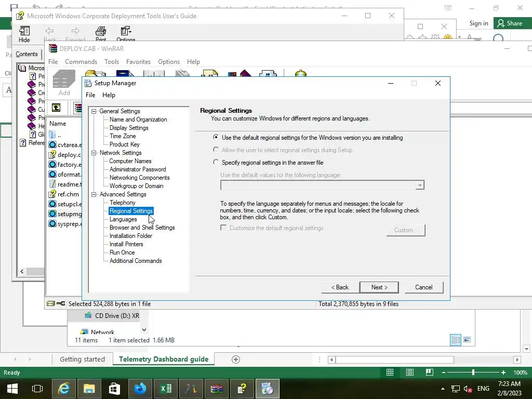Cancel the Setup Manager wizard
This screenshot has height=399, width=532.
(424, 287)
